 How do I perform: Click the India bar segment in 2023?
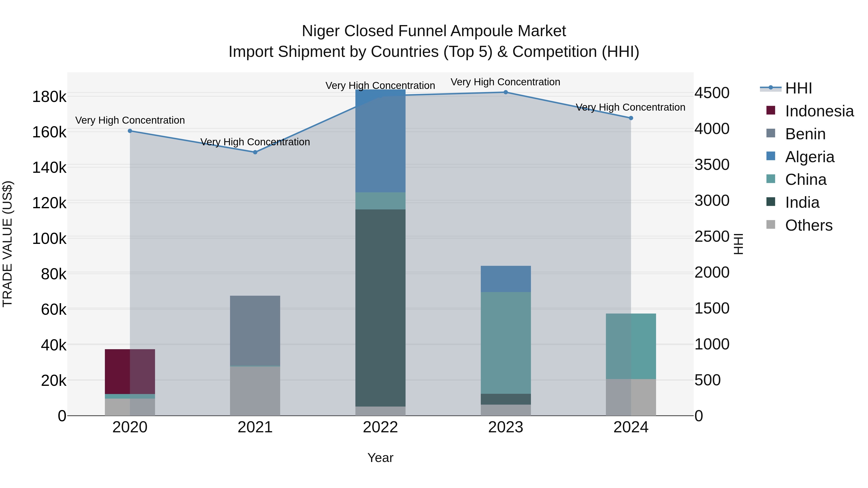[505, 399]
